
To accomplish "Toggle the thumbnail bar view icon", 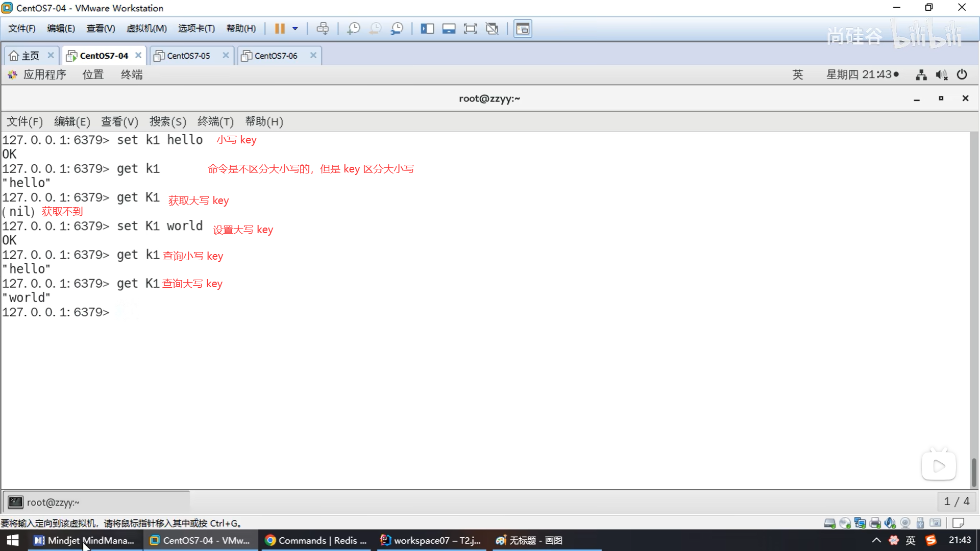I will click(x=449, y=29).
